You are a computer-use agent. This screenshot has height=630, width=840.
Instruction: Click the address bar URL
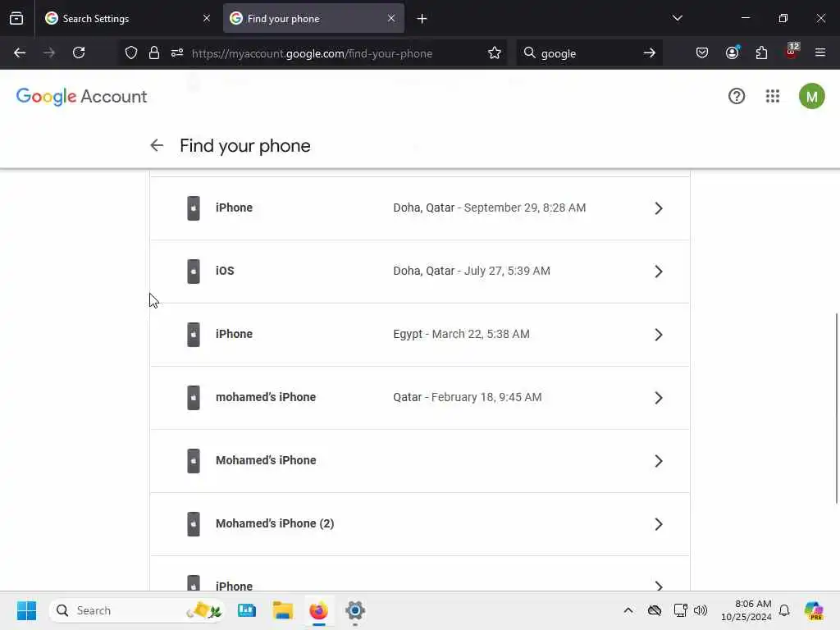click(x=312, y=53)
